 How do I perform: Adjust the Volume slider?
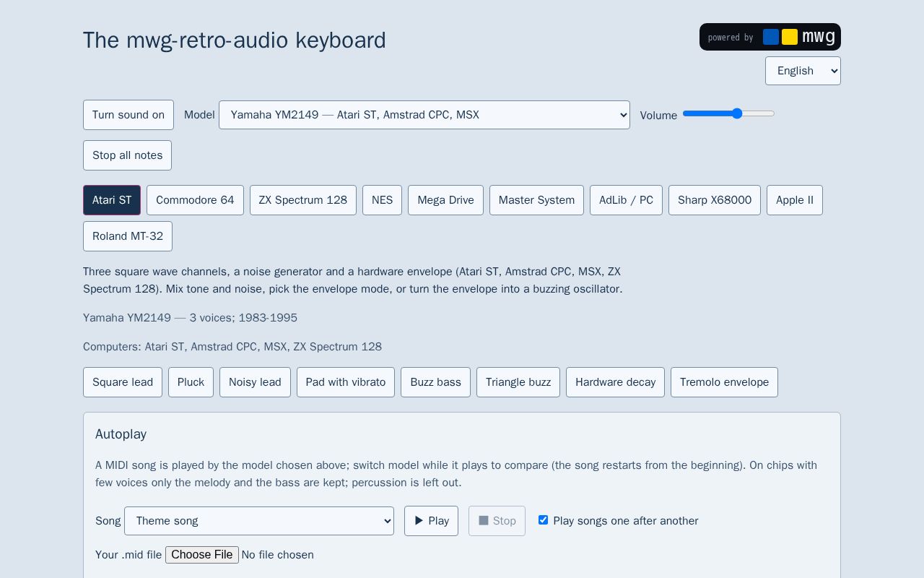pyautogui.click(x=728, y=113)
